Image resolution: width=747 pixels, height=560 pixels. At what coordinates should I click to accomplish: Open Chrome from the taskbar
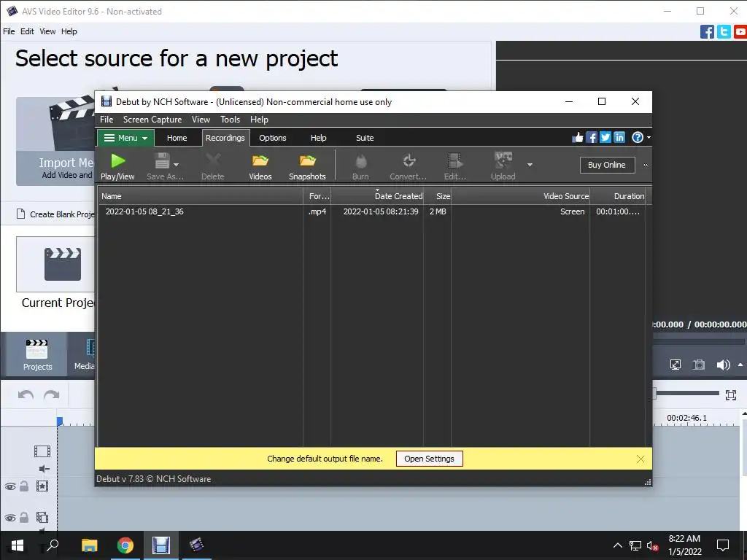(125, 545)
